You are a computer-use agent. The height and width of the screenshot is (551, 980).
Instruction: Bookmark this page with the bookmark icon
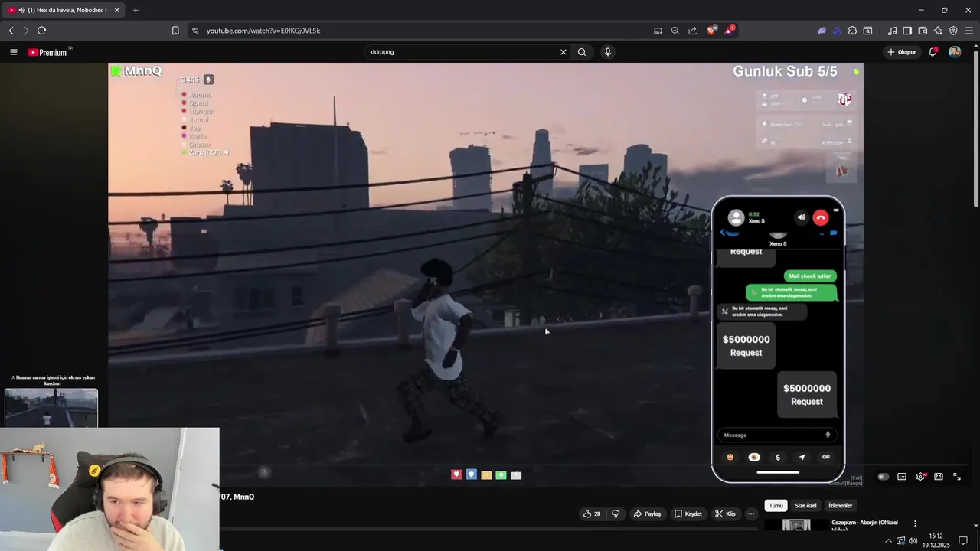pyautogui.click(x=175, y=31)
